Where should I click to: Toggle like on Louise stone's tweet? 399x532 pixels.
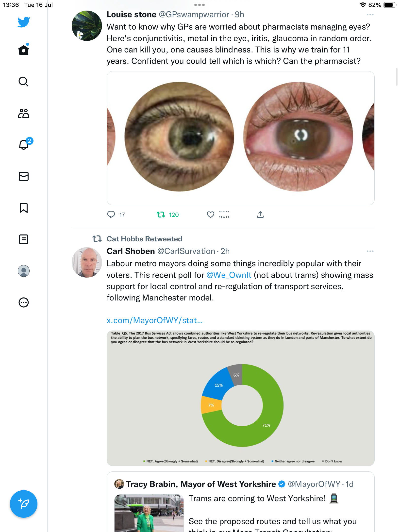(x=211, y=215)
